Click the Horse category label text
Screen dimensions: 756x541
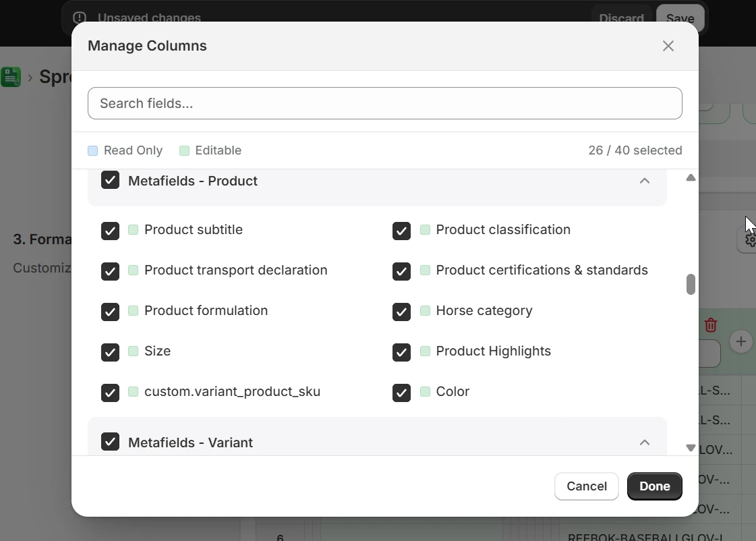pos(484,310)
